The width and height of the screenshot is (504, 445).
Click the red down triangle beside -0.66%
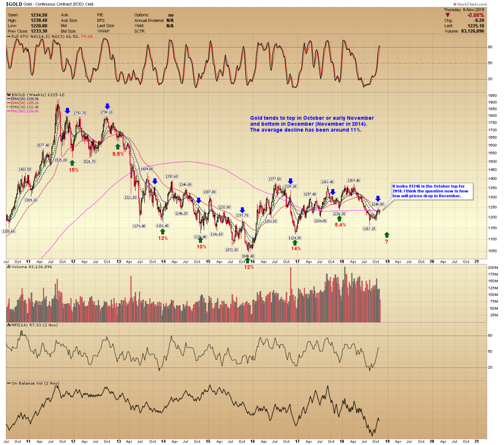448,15
